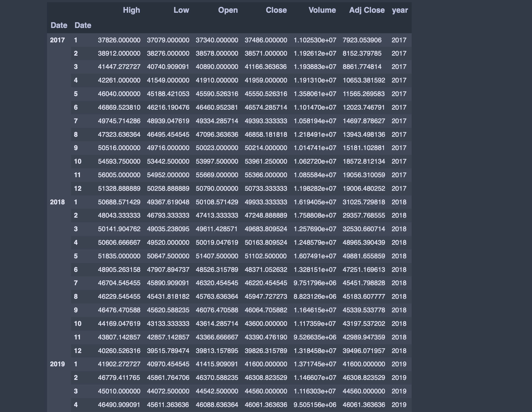Click the Open column header
532x412 pixels.
(228, 10)
